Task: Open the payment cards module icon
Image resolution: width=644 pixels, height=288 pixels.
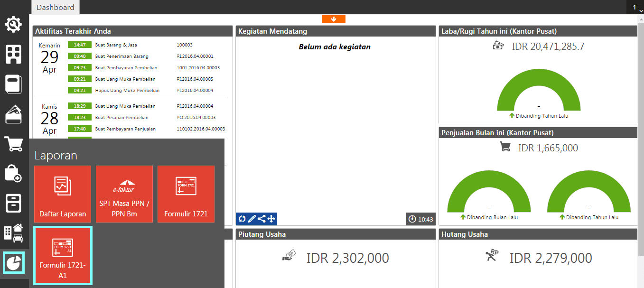Action: pos(13,114)
